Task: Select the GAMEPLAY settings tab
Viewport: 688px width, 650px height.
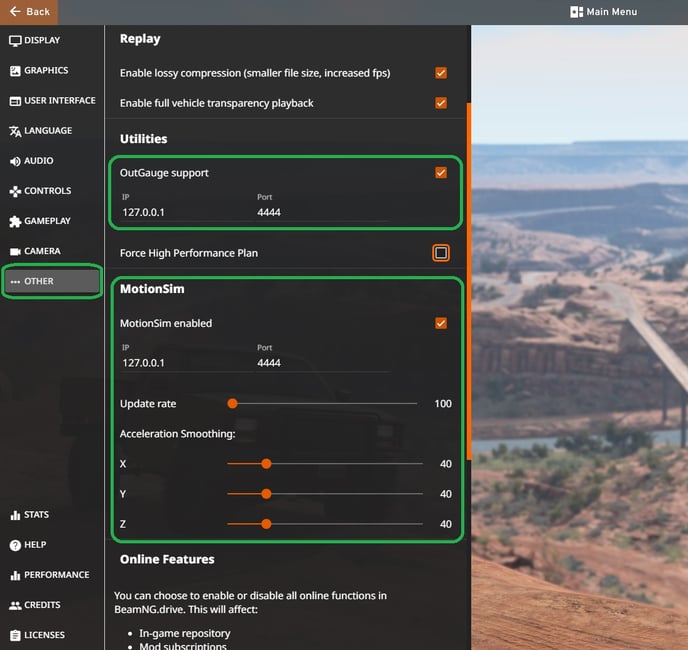Action: click(52, 221)
